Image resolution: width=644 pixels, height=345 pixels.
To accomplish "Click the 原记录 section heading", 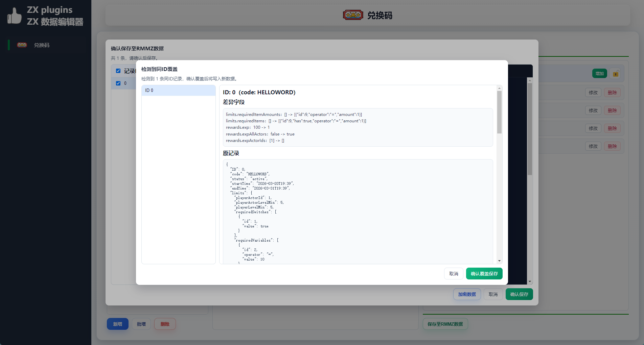I will (x=231, y=153).
